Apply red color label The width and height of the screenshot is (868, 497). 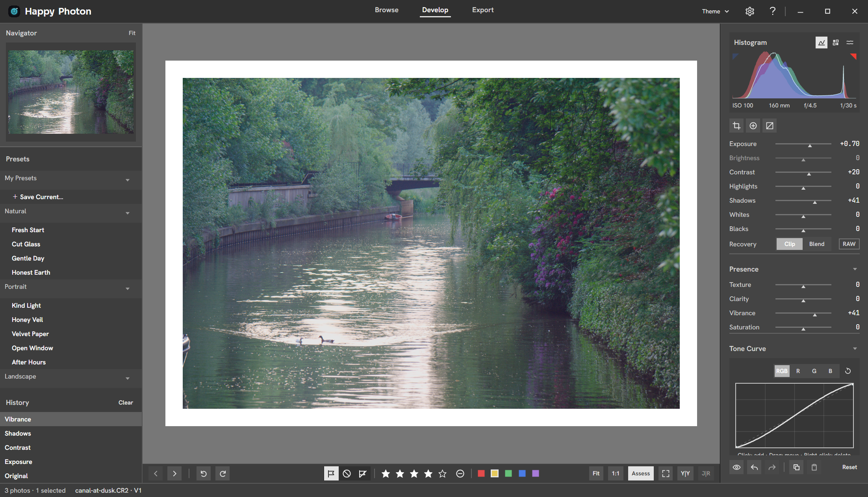481,473
